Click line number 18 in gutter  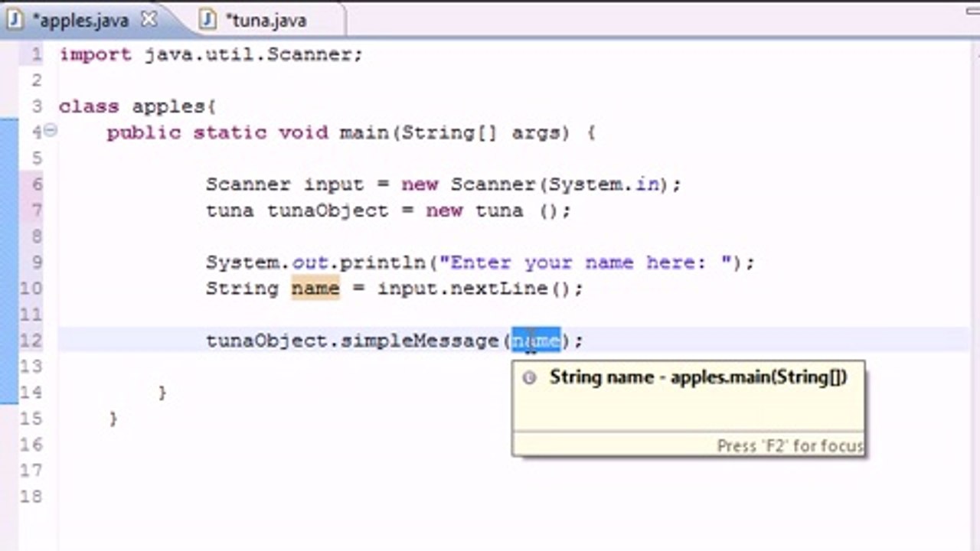click(31, 496)
